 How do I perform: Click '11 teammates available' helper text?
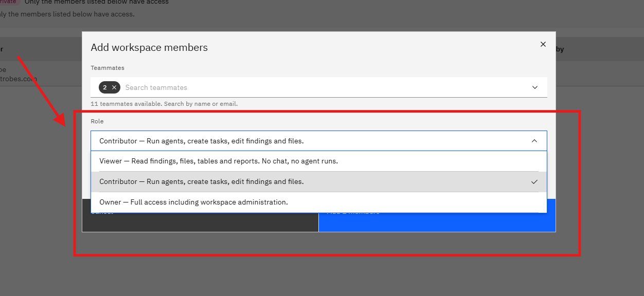164,104
